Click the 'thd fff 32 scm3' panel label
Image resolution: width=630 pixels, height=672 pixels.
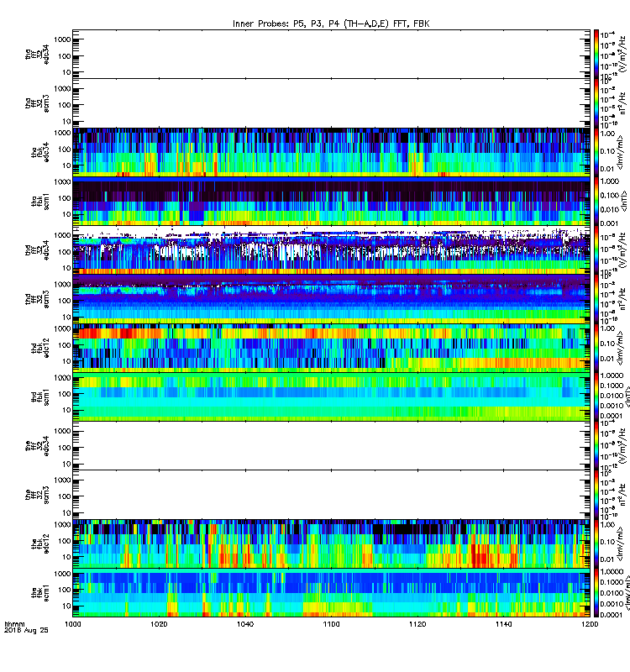coord(37,299)
